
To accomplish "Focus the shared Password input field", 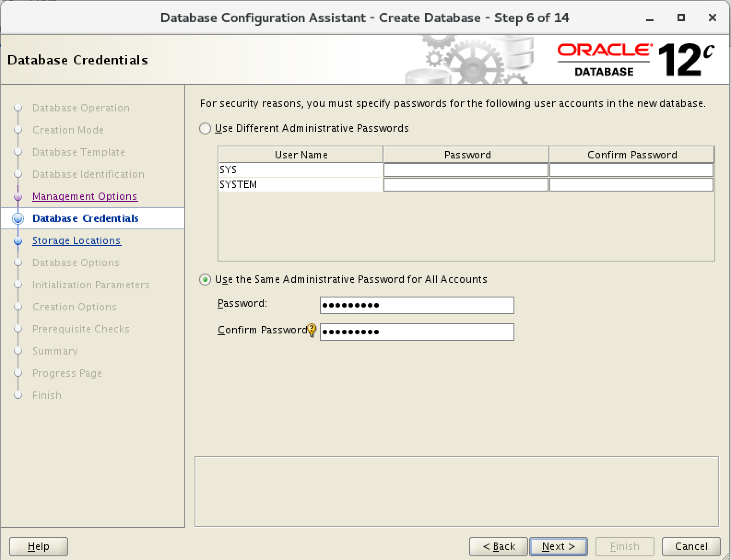I will [x=417, y=305].
